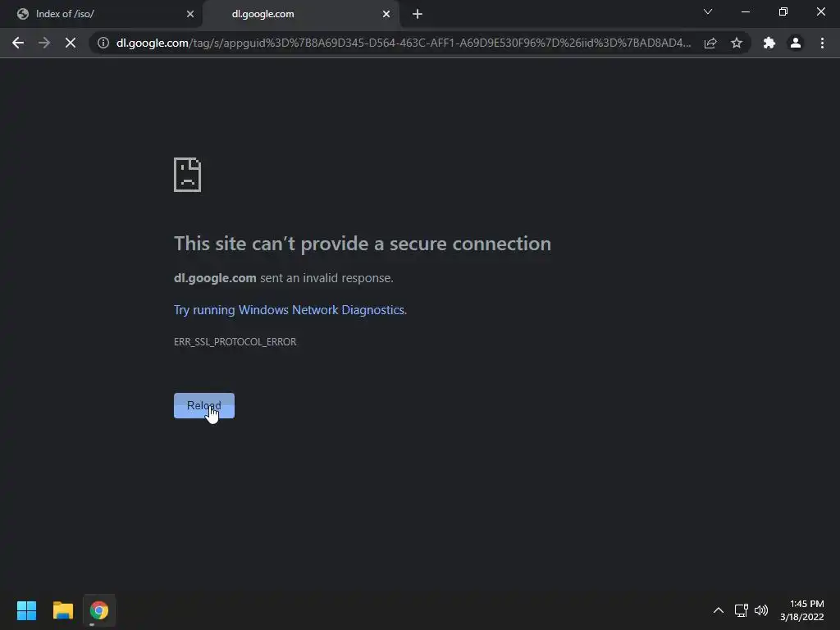The image size is (840, 630).
Task: Minimize the Chrome window
Action: point(745,11)
